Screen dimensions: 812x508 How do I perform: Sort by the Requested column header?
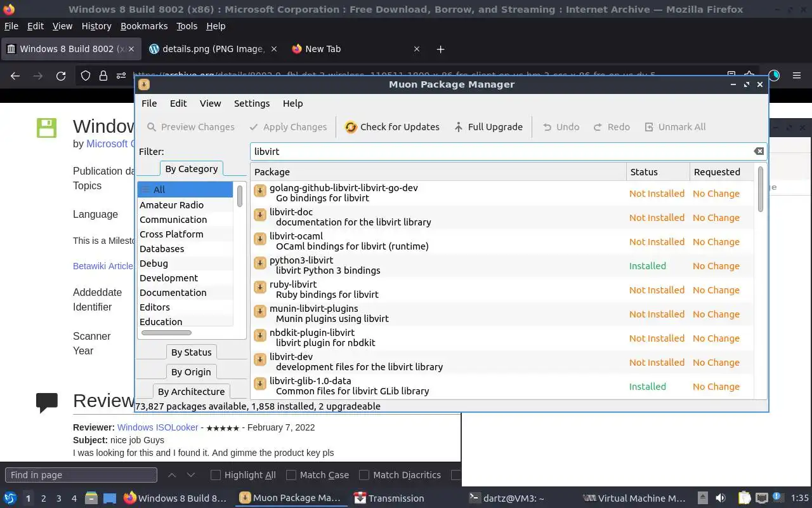pyautogui.click(x=722, y=172)
